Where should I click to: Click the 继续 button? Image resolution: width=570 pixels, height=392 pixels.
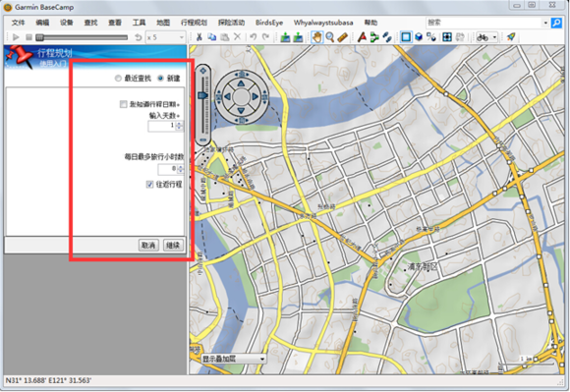[173, 246]
